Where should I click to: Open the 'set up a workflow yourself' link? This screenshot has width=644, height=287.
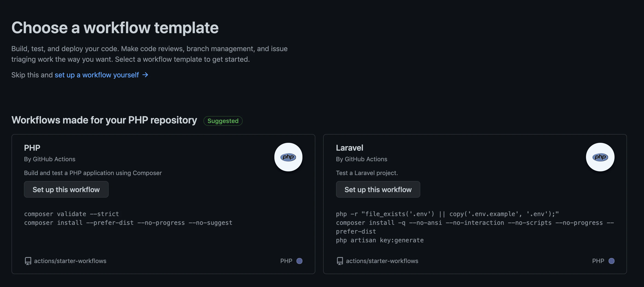coord(97,75)
